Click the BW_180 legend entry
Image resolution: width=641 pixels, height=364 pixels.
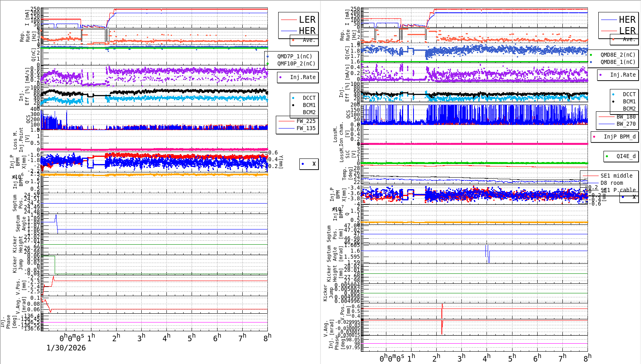click(x=626, y=117)
